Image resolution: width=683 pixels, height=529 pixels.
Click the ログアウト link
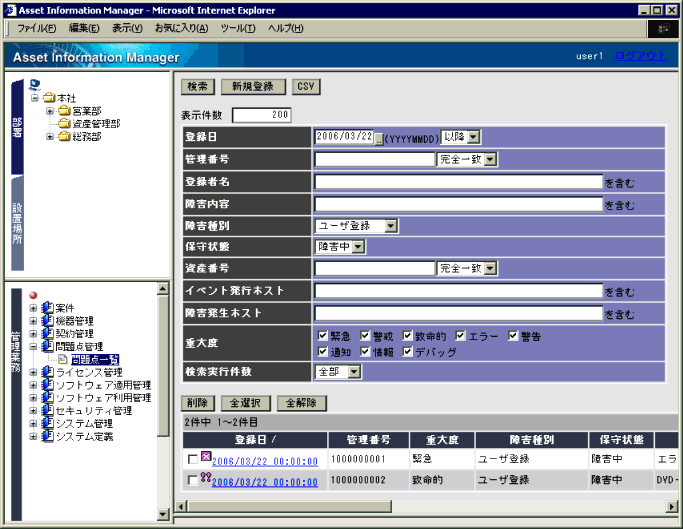640,56
